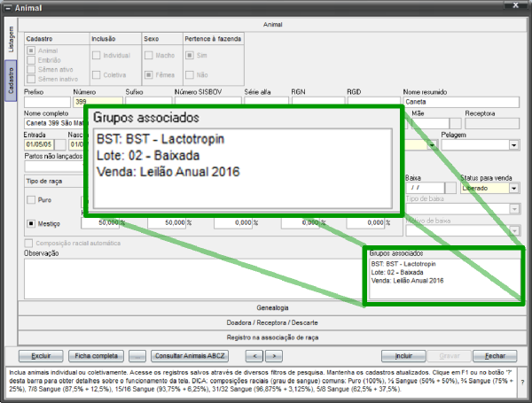Click the last racial percentage field 0,000
This screenshot has width=532, height=403.
tap(365, 222)
